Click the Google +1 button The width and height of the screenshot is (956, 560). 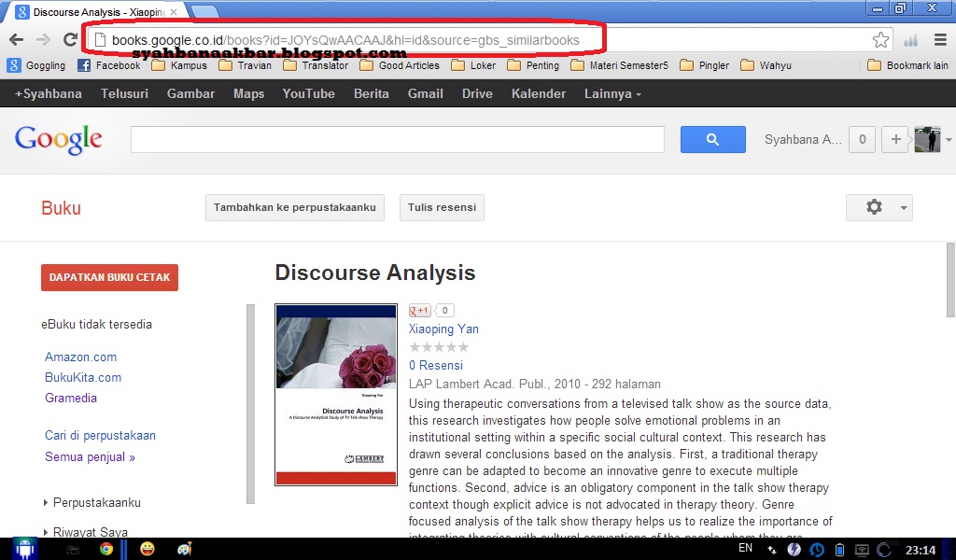419,311
